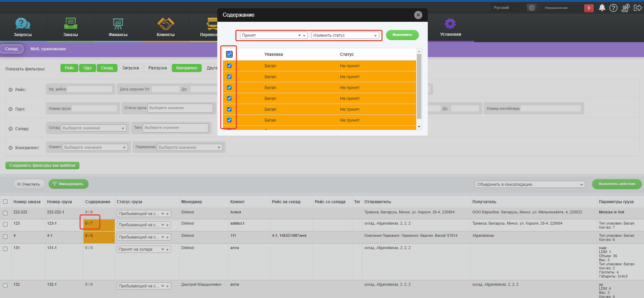This screenshot has width=644, height=298.
Task: Click the Теги value field
Action: click(176, 128)
